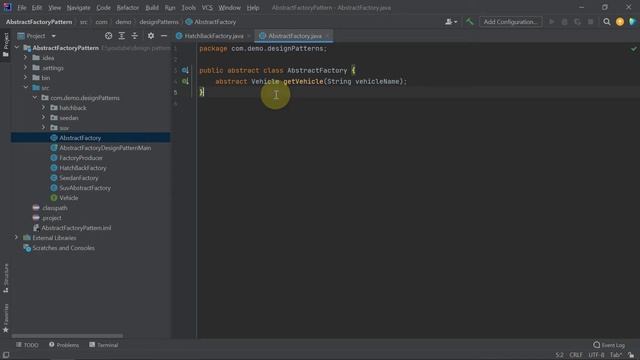Collapse the src folder
Image resolution: width=640 pixels, height=360 pixels.
26,87
